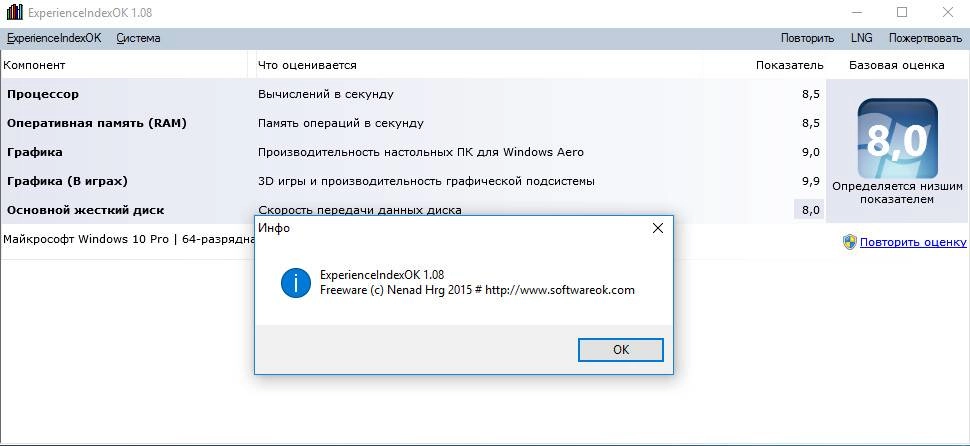Image resolution: width=970 pixels, height=446 pixels.
Task: Select the Процессор row
Action: coord(413,94)
